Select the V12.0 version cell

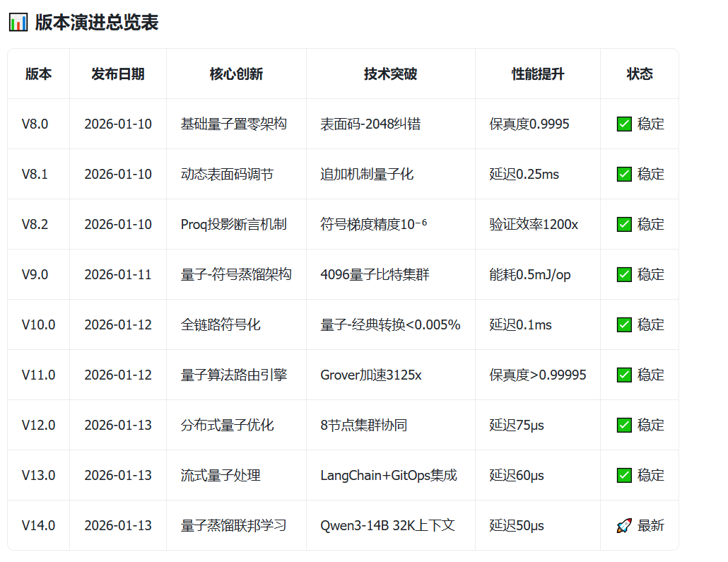point(39,425)
